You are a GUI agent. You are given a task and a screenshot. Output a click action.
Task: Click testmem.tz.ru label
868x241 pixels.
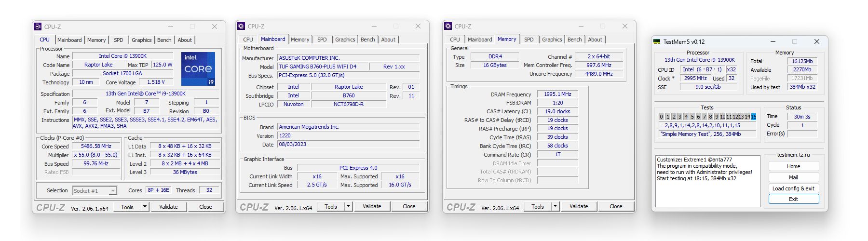pos(793,155)
